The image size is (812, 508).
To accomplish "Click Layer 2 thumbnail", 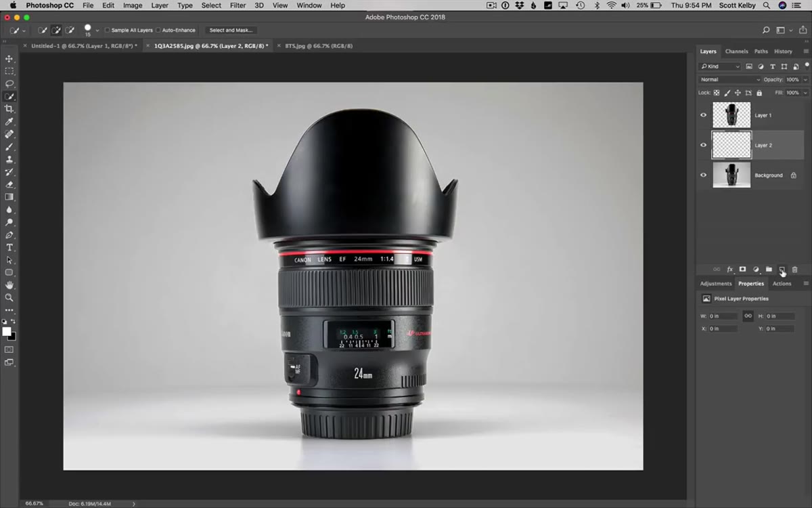I will click(731, 145).
